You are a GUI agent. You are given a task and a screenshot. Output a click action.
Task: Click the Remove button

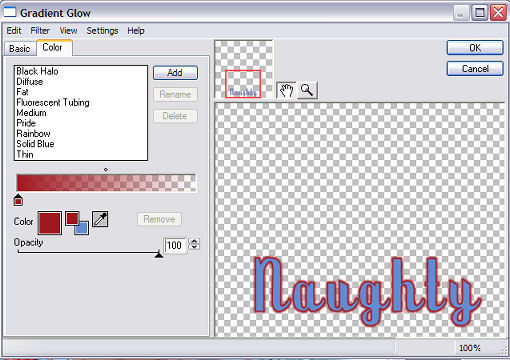[159, 219]
